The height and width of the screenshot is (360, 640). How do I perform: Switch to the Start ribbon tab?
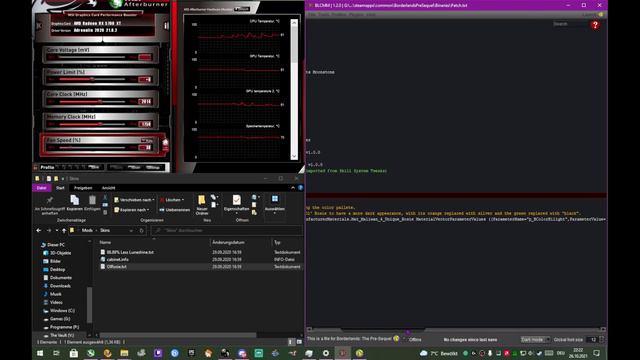60,188
